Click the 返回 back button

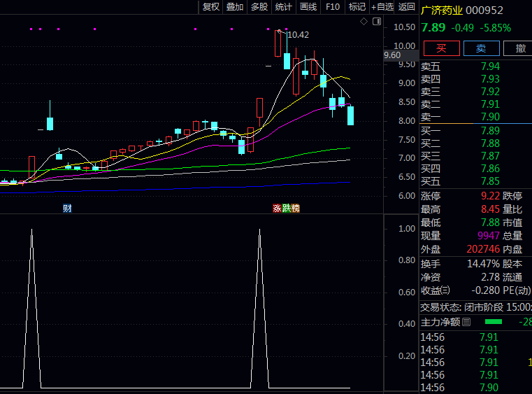pyautogui.click(x=406, y=7)
